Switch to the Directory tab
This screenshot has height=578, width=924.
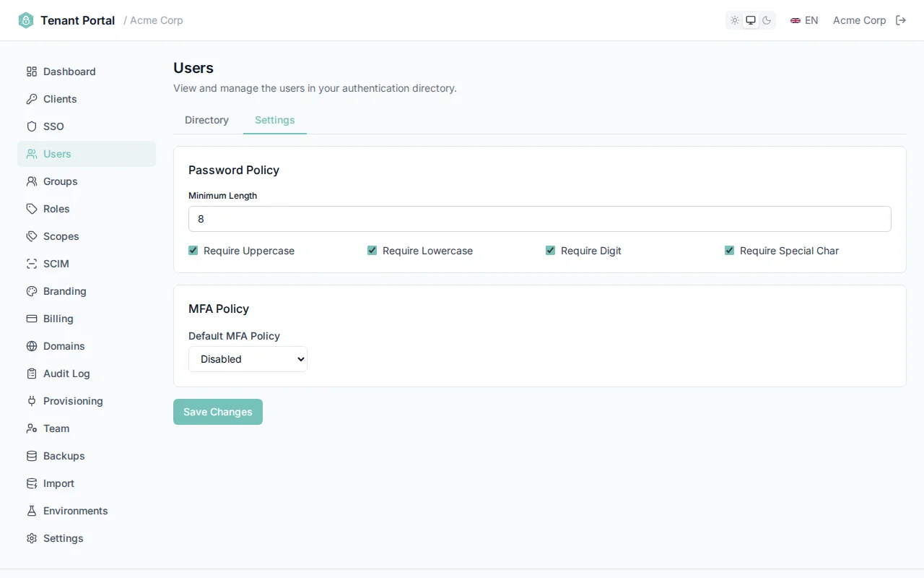206,120
